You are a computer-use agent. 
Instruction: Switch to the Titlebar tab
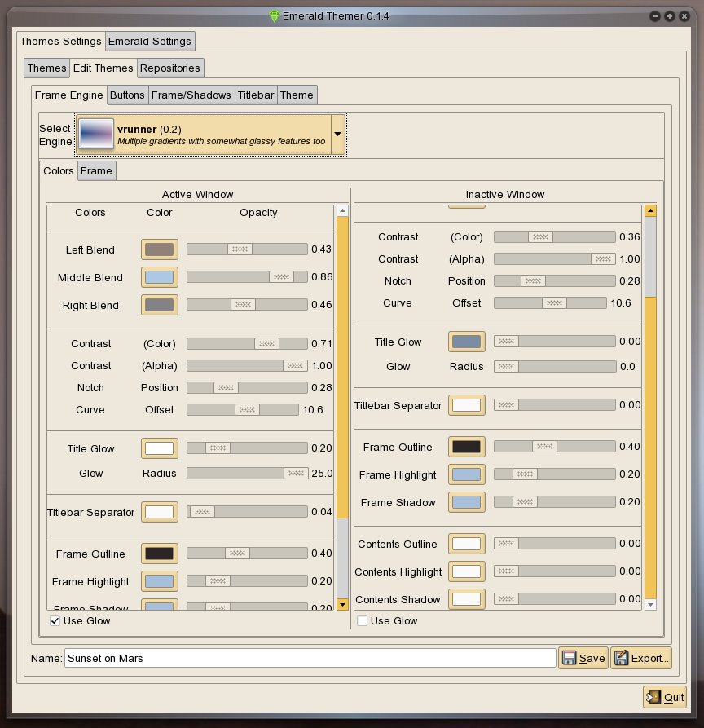click(x=256, y=95)
